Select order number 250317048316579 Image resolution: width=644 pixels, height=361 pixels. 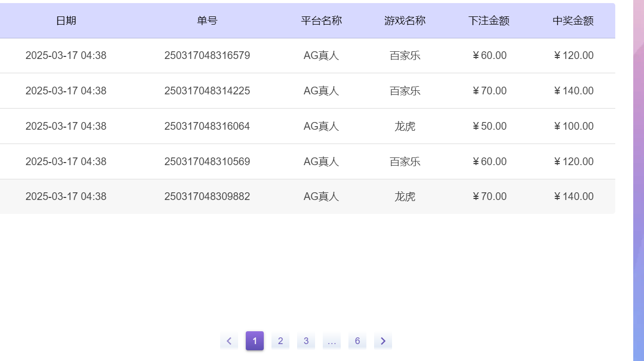(x=208, y=55)
